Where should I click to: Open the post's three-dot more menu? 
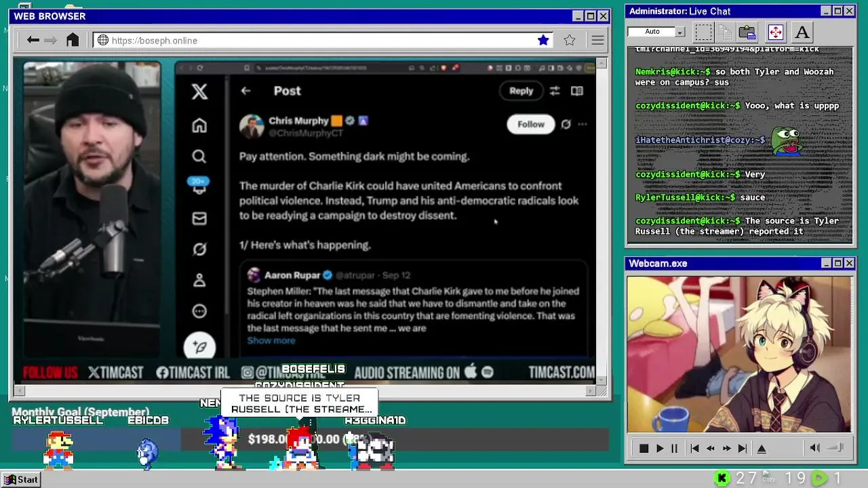pos(583,124)
